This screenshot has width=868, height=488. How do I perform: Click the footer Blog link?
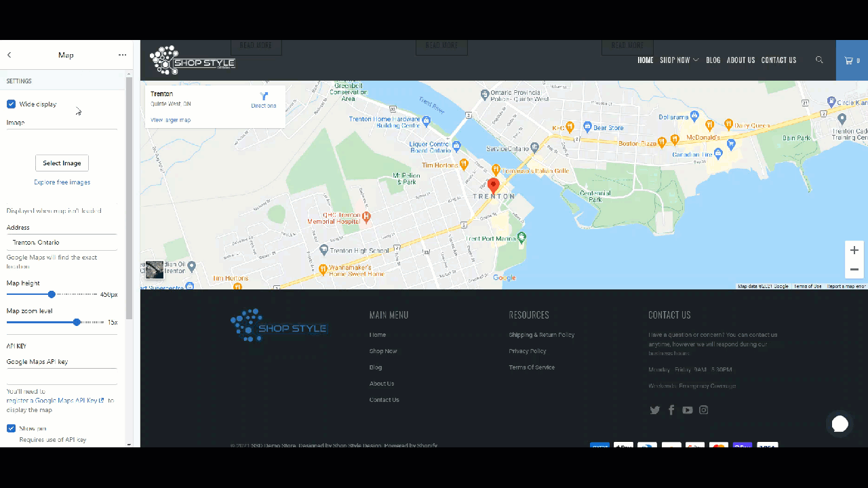pyautogui.click(x=376, y=367)
